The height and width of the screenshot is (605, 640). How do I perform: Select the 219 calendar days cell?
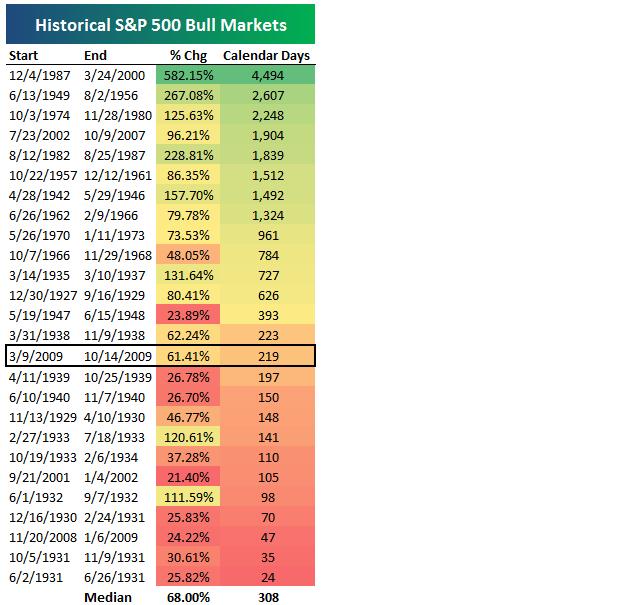[265, 355]
